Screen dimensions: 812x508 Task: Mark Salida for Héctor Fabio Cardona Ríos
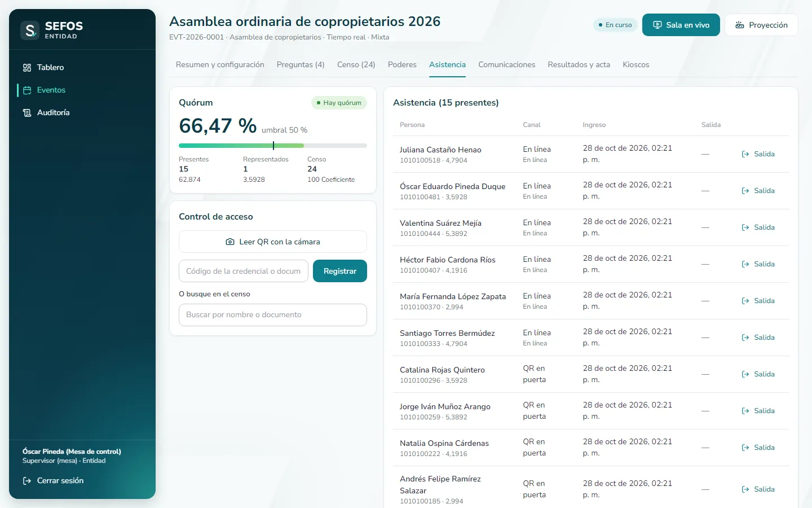pyautogui.click(x=758, y=264)
